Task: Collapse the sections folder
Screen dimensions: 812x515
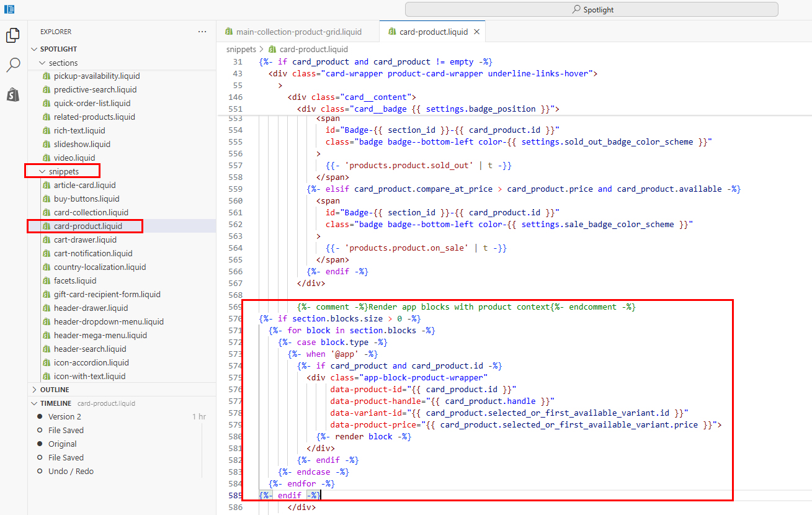Action: [42, 63]
